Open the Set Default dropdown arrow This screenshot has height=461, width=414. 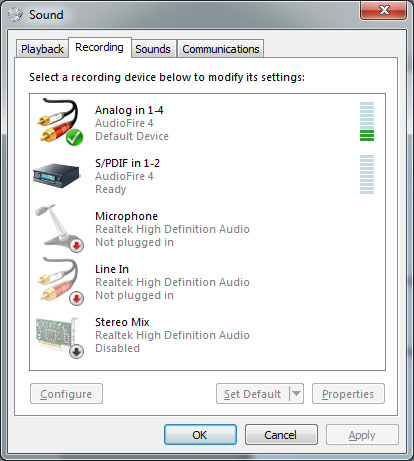coord(296,394)
